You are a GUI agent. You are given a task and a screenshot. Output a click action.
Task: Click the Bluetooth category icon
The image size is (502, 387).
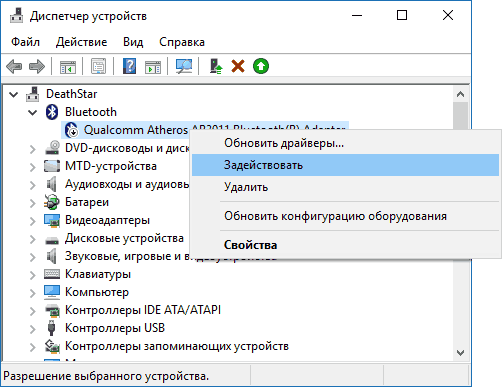pyautogui.click(x=52, y=112)
